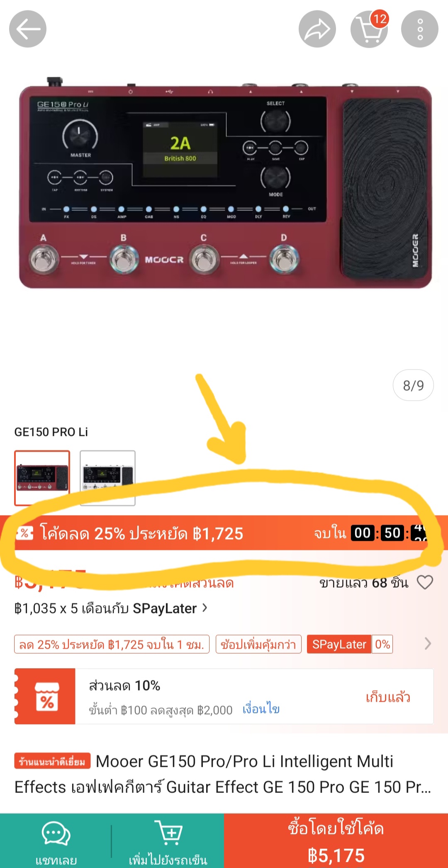448x868 pixels.
Task: Open the shopping cart with 12 items
Action: click(x=369, y=29)
